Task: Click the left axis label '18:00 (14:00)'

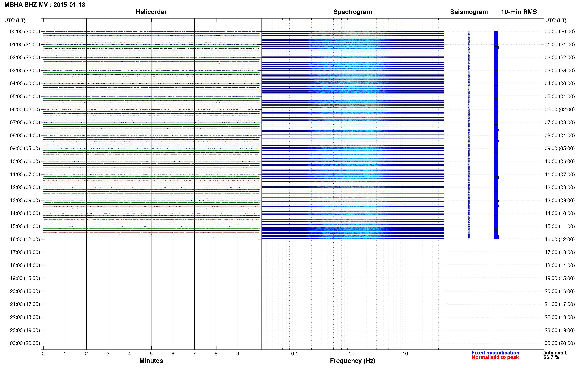Action: pyautogui.click(x=25, y=265)
